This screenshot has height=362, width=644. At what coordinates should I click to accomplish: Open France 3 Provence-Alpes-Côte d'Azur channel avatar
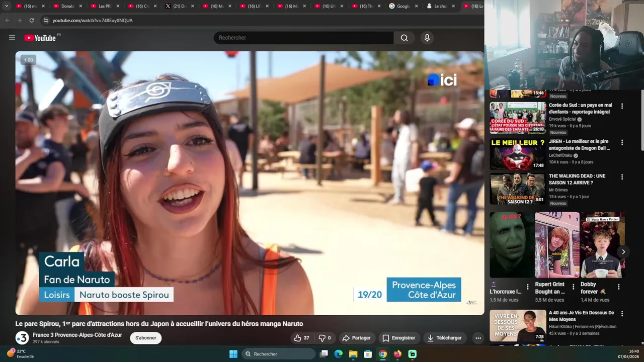[x=22, y=338]
